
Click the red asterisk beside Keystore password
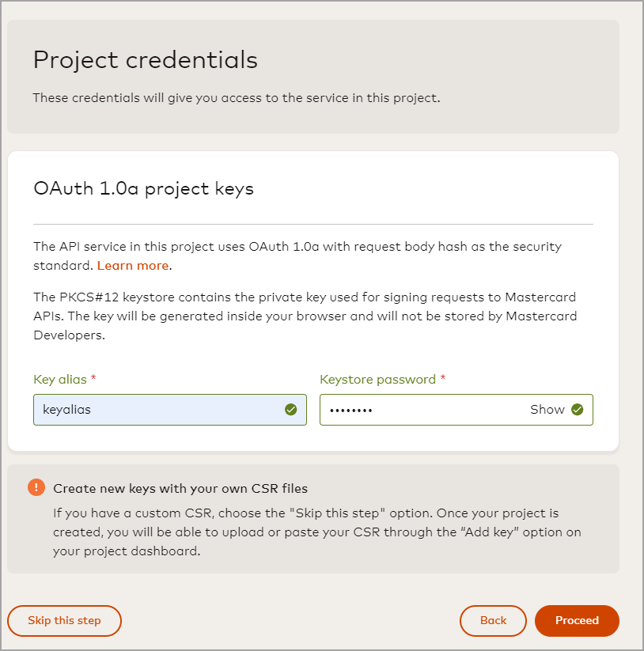pyautogui.click(x=443, y=380)
